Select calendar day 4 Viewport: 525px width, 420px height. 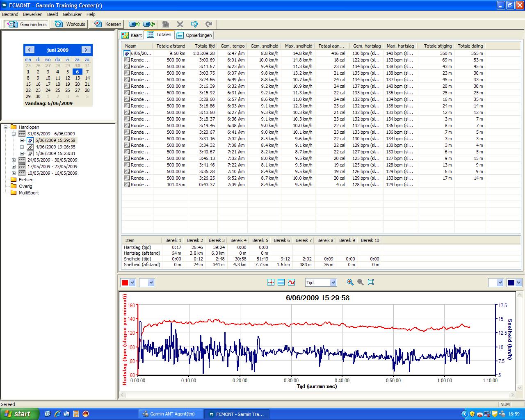58,72
